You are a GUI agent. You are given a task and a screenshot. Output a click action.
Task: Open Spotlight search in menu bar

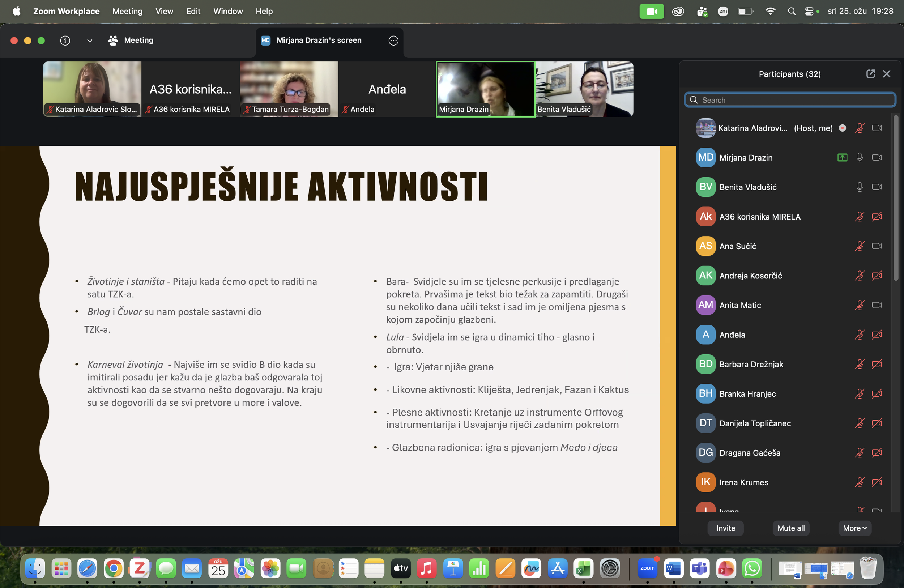coord(792,12)
